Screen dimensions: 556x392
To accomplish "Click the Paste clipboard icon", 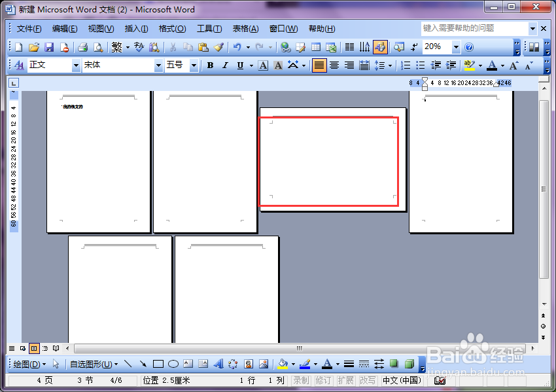I will [x=203, y=47].
